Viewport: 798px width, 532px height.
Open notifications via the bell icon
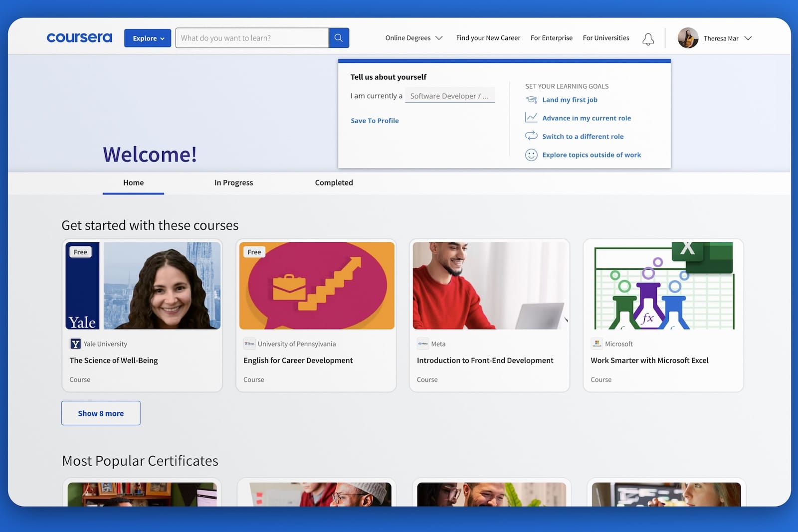click(x=648, y=38)
